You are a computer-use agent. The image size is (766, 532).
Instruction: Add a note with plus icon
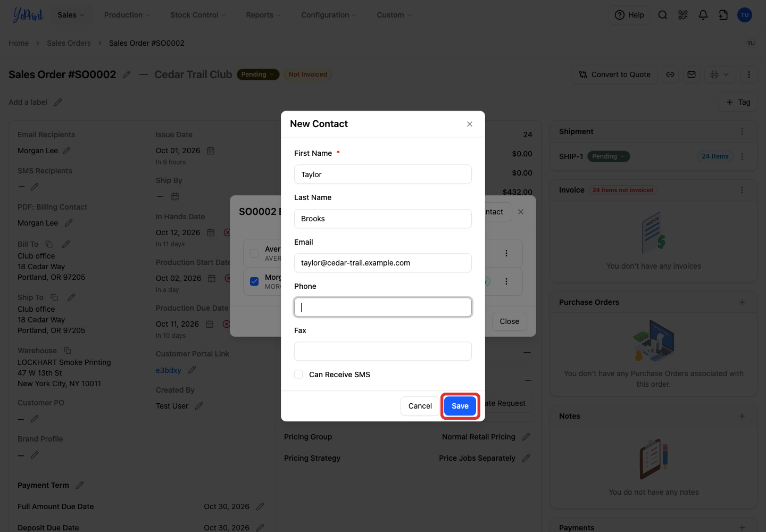click(742, 416)
